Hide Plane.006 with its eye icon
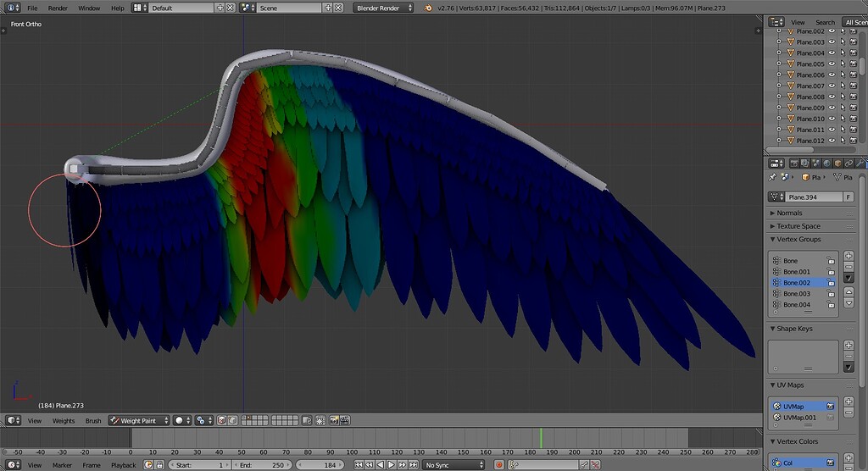The width and height of the screenshot is (868, 471). (x=832, y=75)
